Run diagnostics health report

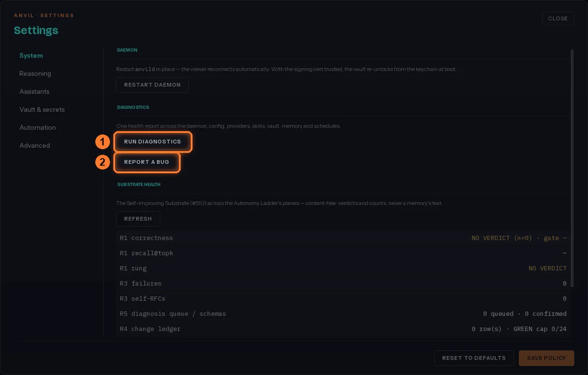152,141
